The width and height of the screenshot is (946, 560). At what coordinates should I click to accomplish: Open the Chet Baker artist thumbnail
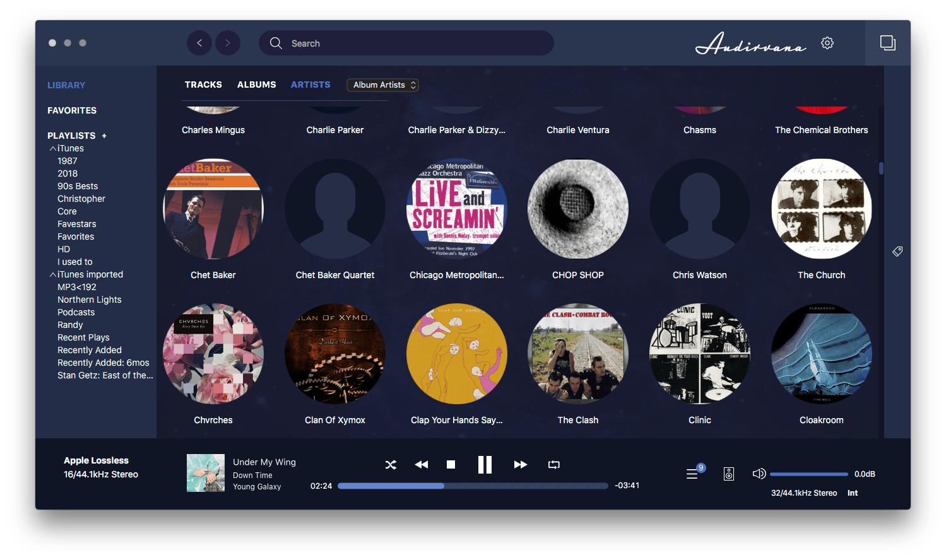[x=213, y=209]
